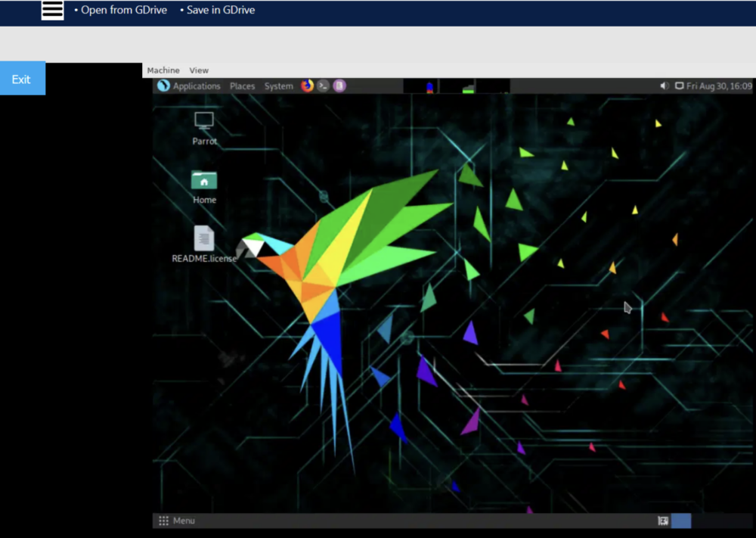Click the purple notes launcher icon
Screen dimensions: 756x538
pyautogui.click(x=339, y=86)
